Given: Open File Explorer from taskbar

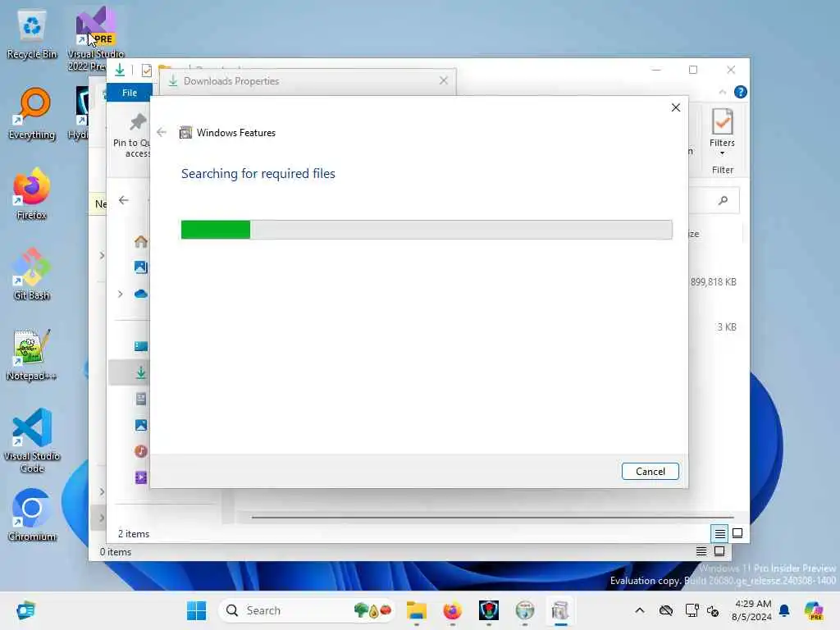Looking at the screenshot, I should [x=416, y=610].
